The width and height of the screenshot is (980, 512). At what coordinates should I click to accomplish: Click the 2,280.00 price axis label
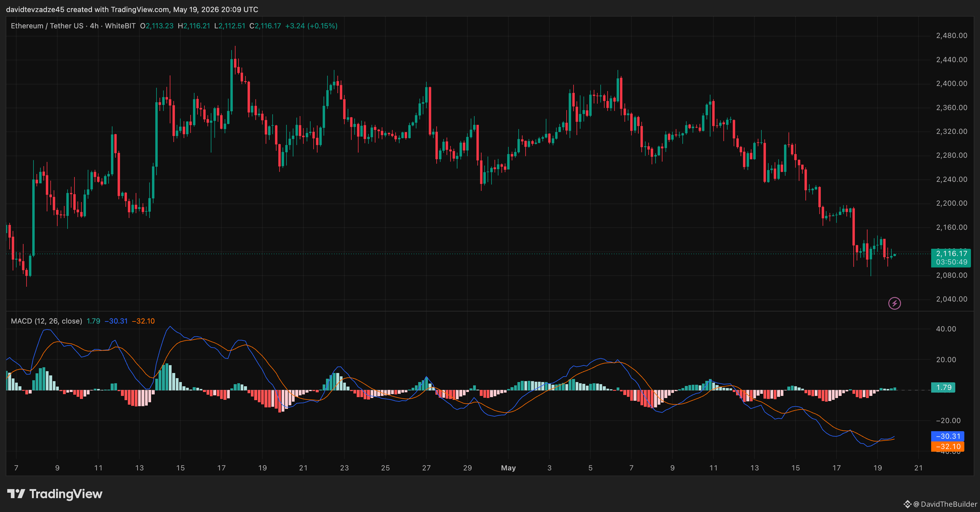[951, 155]
